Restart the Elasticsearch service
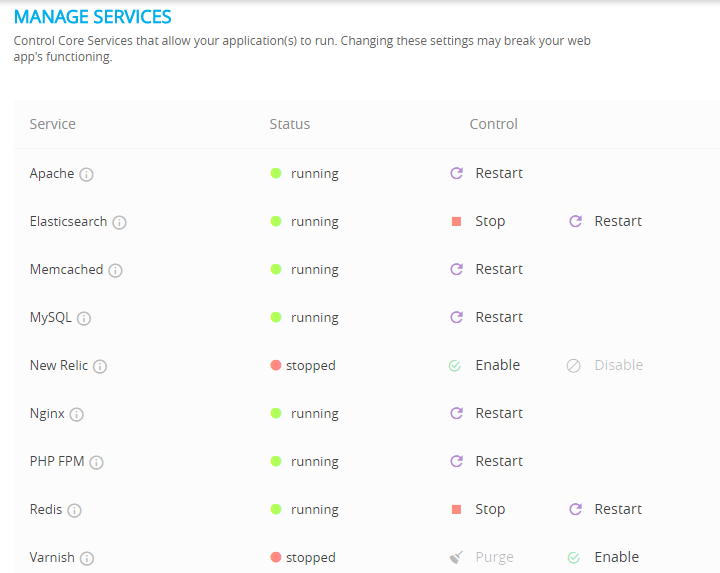 pos(605,221)
